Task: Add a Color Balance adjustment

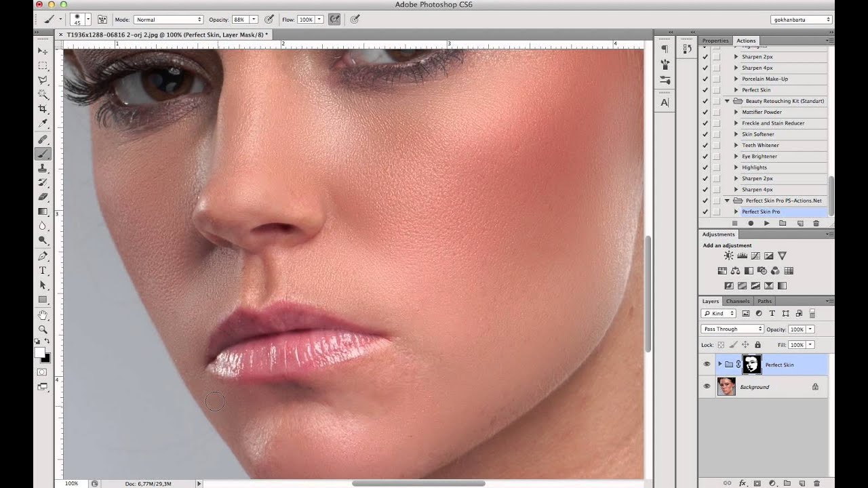Action: (x=736, y=270)
